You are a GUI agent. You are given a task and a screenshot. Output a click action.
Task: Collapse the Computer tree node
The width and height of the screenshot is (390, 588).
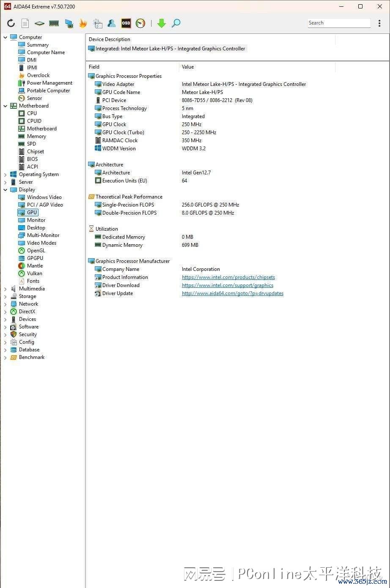[5, 37]
